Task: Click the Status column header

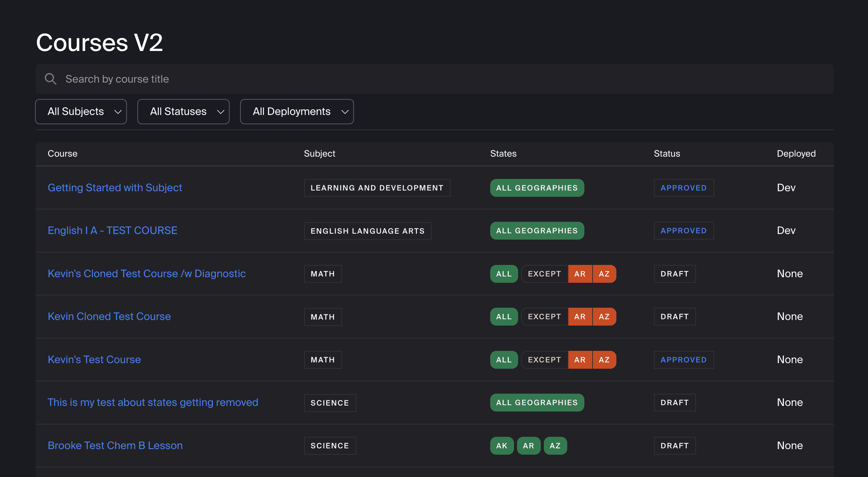Action: pyautogui.click(x=667, y=154)
